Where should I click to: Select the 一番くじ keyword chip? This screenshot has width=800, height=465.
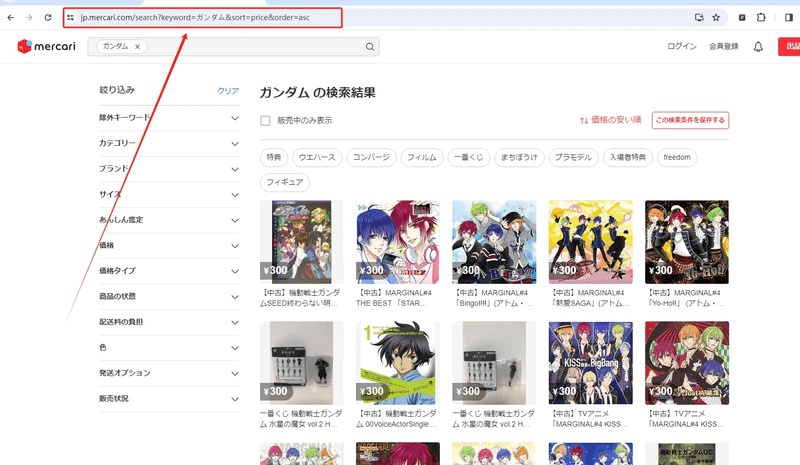coord(468,157)
